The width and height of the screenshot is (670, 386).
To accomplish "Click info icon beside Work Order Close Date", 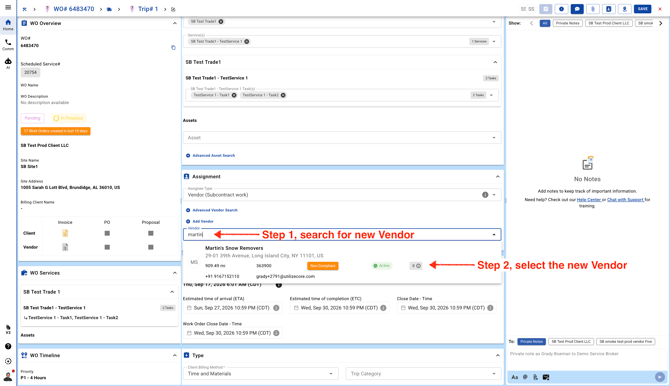I will 276,333.
